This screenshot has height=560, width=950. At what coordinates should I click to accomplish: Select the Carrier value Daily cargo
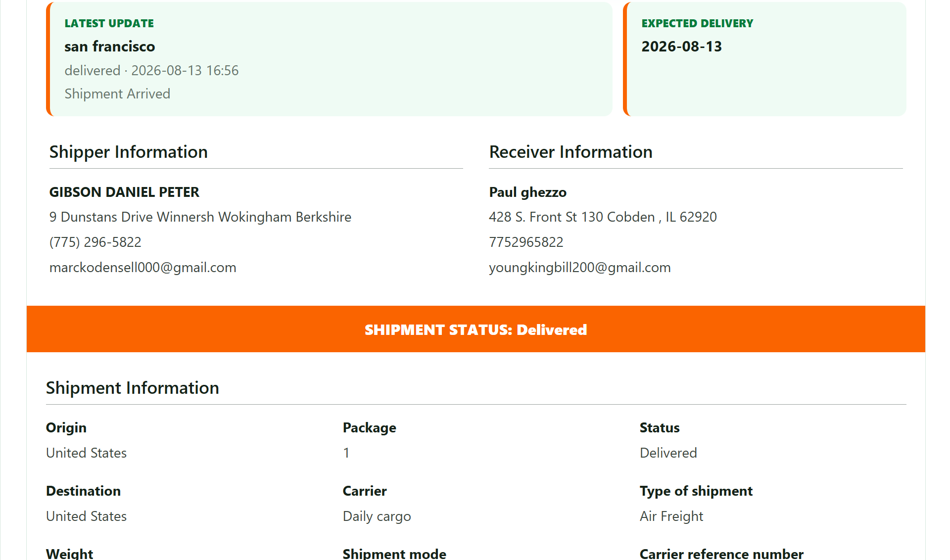point(377,516)
